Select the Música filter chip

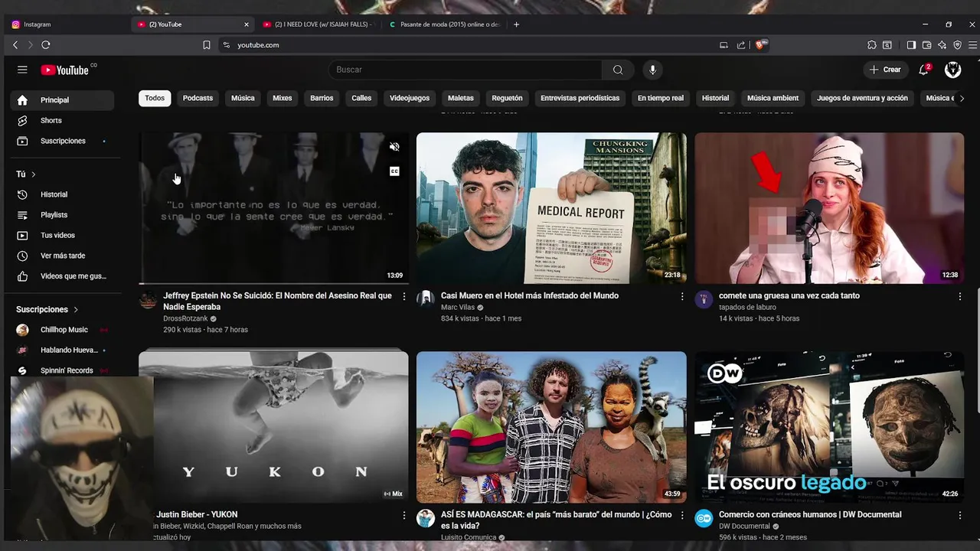point(243,98)
